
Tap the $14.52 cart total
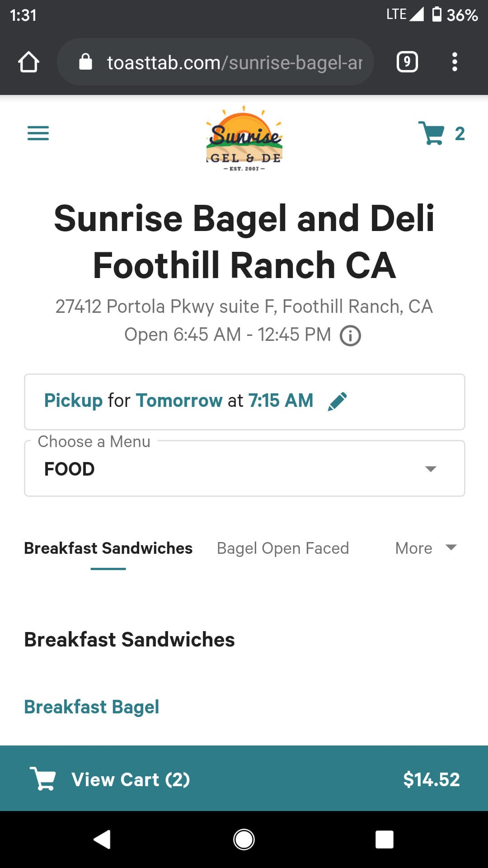tap(431, 779)
